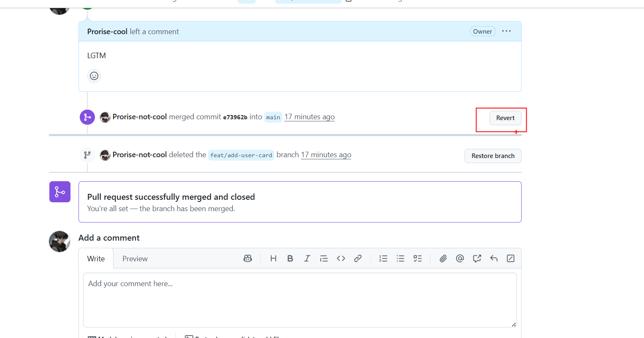Open the three-dot menu on LGTM comment
The image size is (644, 338).
pos(506,31)
